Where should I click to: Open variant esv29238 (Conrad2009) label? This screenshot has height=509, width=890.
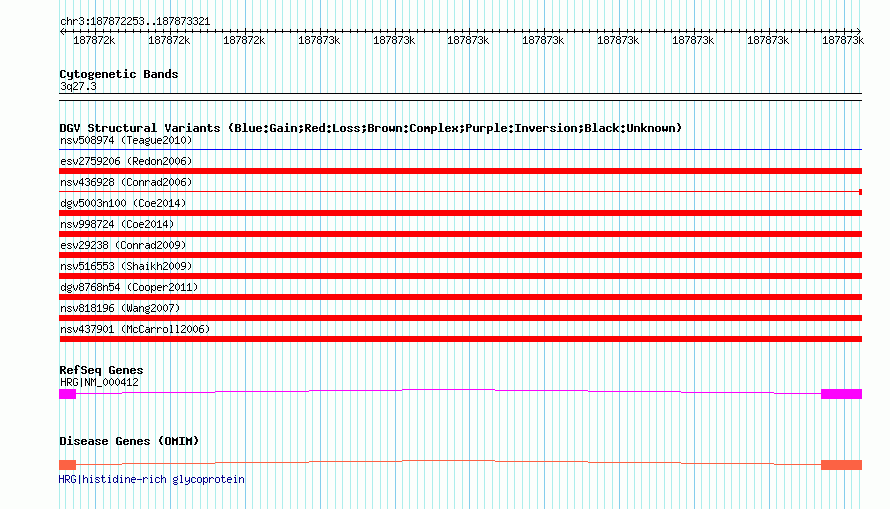(123, 245)
